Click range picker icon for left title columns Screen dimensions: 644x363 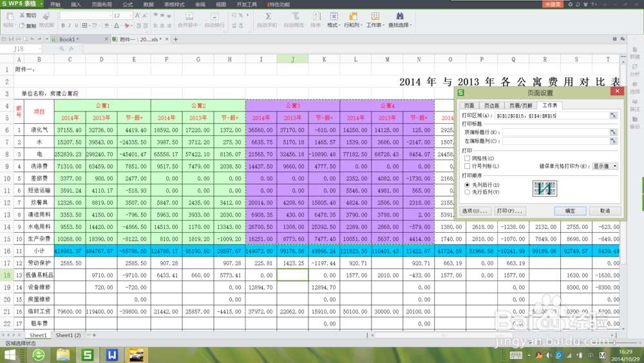point(613,141)
